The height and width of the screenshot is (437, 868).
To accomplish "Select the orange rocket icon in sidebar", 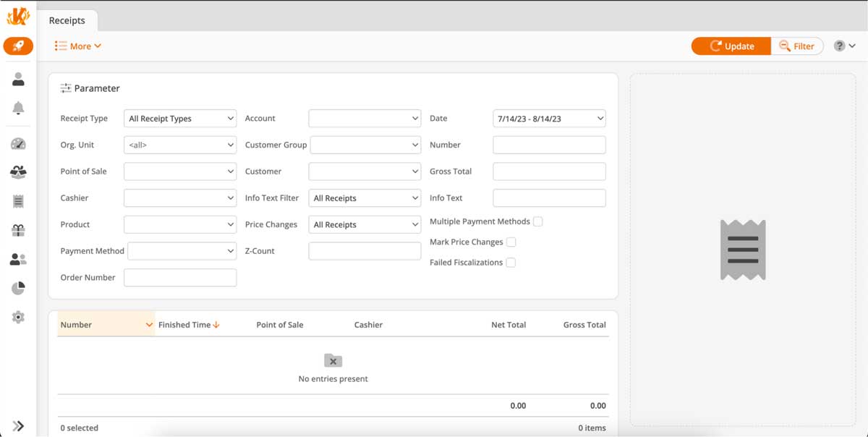I will tap(18, 46).
